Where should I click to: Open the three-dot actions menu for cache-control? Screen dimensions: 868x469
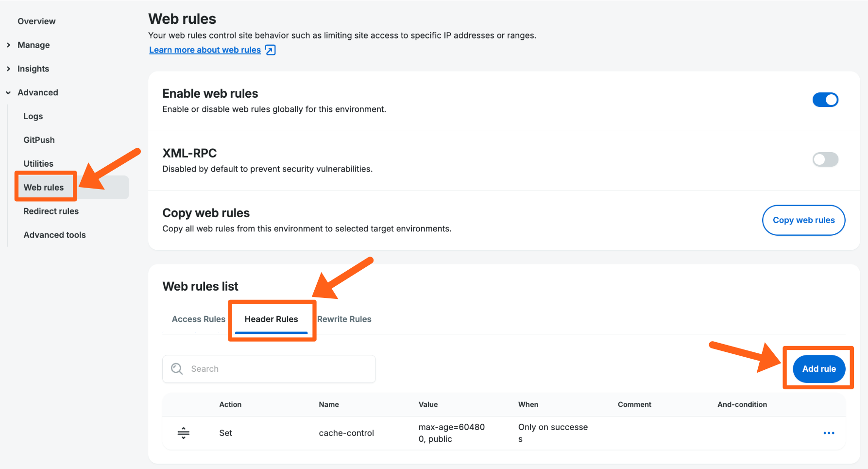tap(829, 433)
